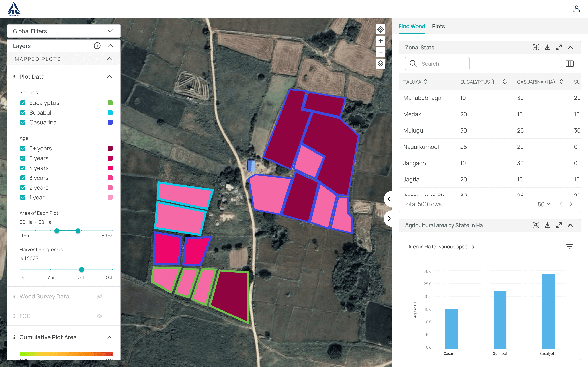Collapse the Plot Data section

point(109,77)
